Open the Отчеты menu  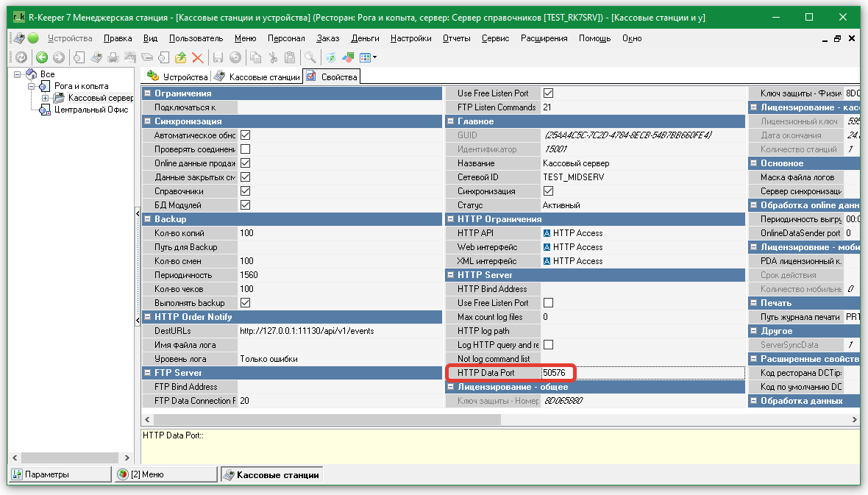pos(456,38)
